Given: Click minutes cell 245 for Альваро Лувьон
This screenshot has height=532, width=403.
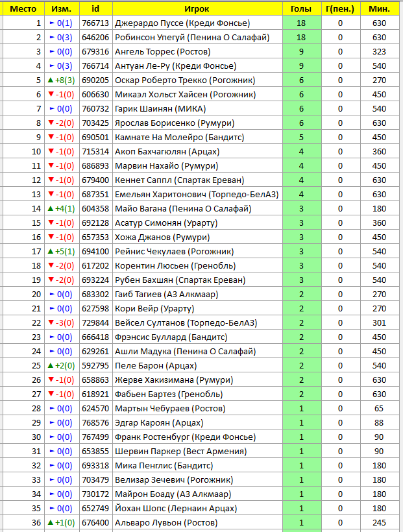Looking at the screenshot, I should 380,522.
